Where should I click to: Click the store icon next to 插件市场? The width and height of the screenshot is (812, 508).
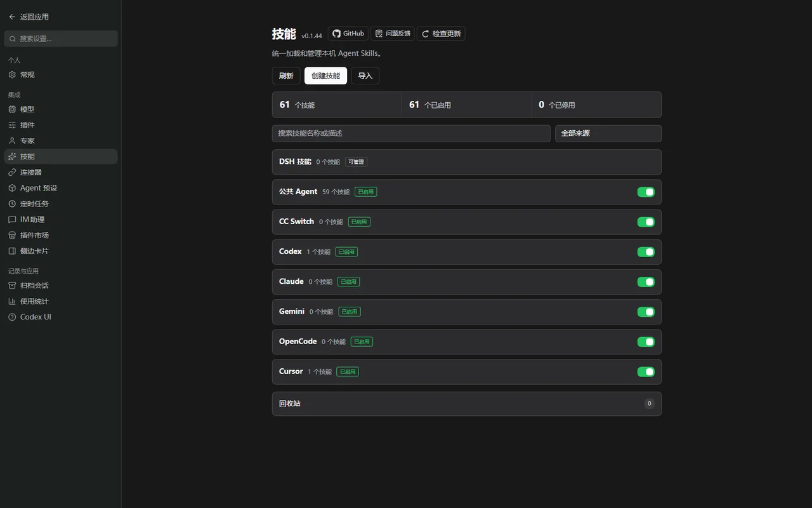point(12,235)
